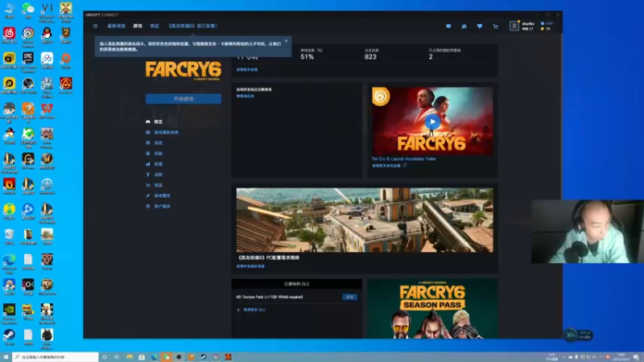The height and width of the screenshot is (362, 644).
Task: Open the user profile avatar
Action: click(514, 26)
